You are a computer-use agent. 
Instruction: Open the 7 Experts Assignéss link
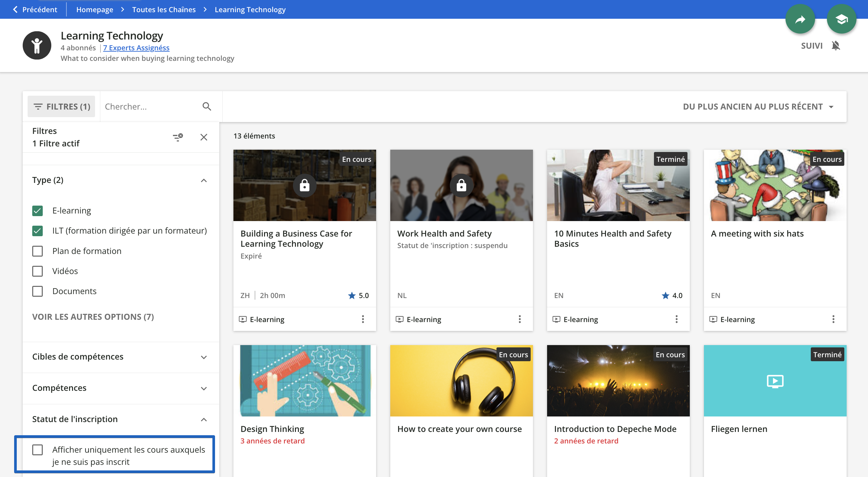(x=136, y=48)
